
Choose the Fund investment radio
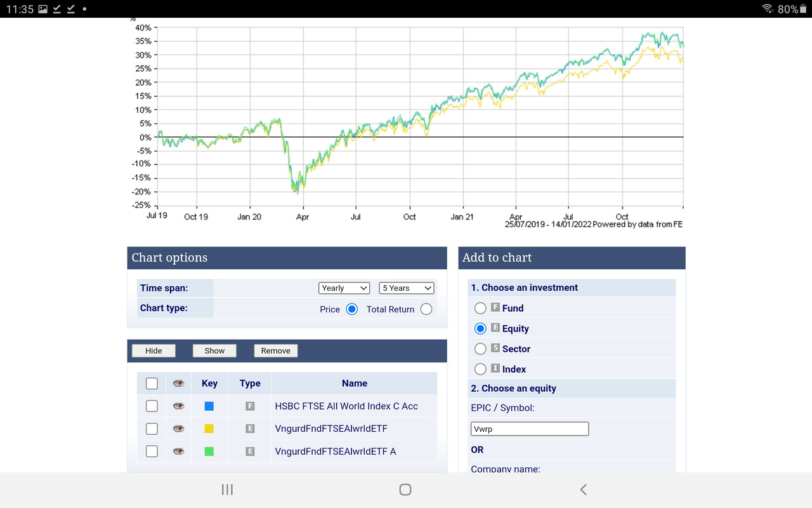480,308
